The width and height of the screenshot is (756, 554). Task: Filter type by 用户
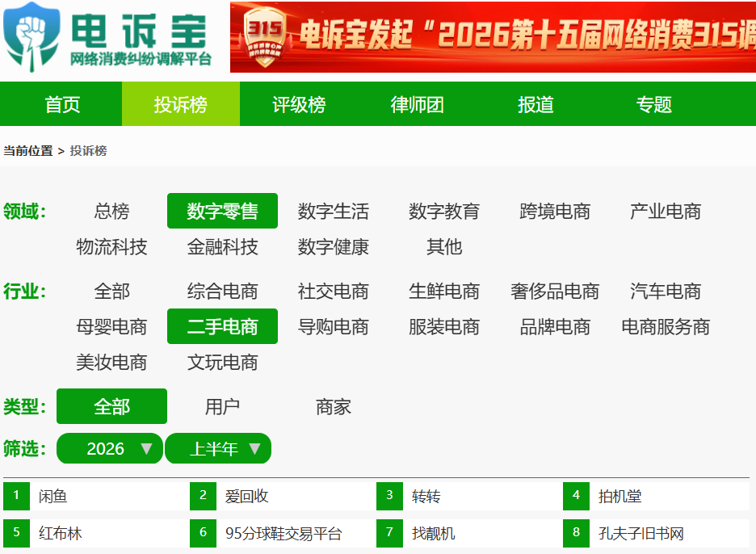[222, 406]
